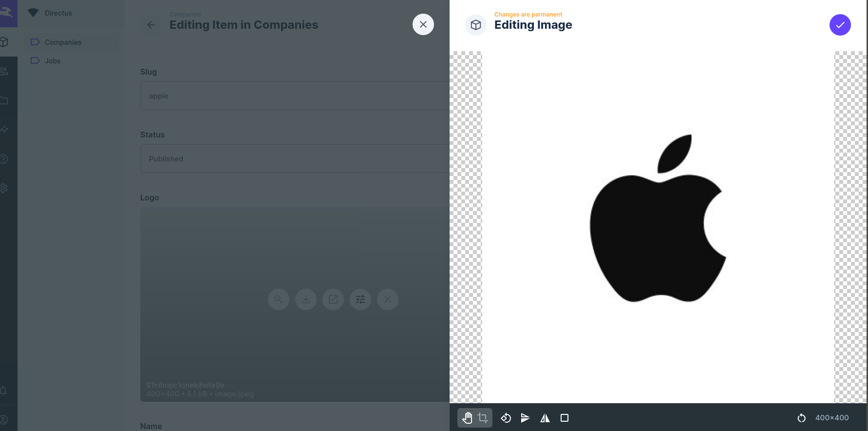
Task: Open Insights module in the sidebar
Action: pos(4,130)
